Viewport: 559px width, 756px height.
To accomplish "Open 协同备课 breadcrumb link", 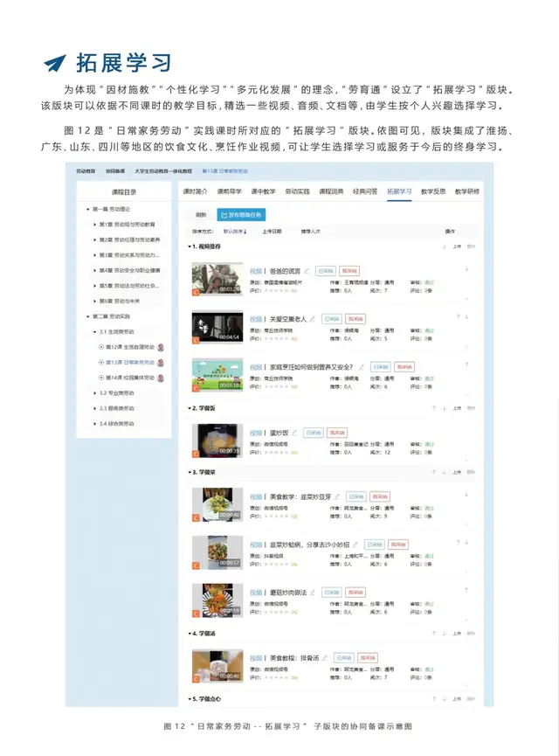I will (x=115, y=170).
